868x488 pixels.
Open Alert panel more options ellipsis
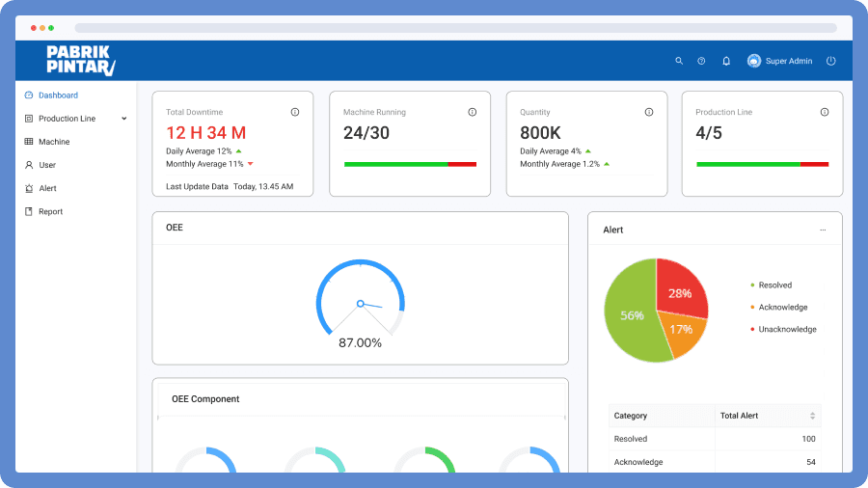coord(823,230)
